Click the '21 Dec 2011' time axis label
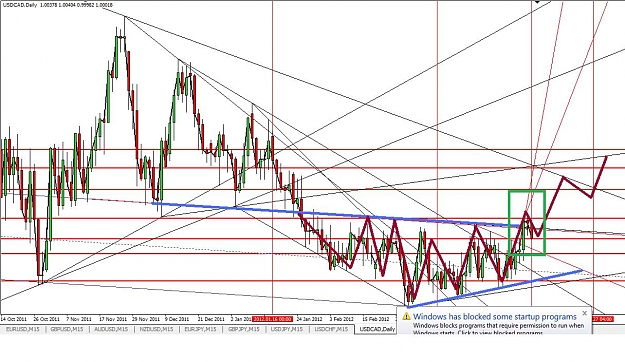 [211, 319]
